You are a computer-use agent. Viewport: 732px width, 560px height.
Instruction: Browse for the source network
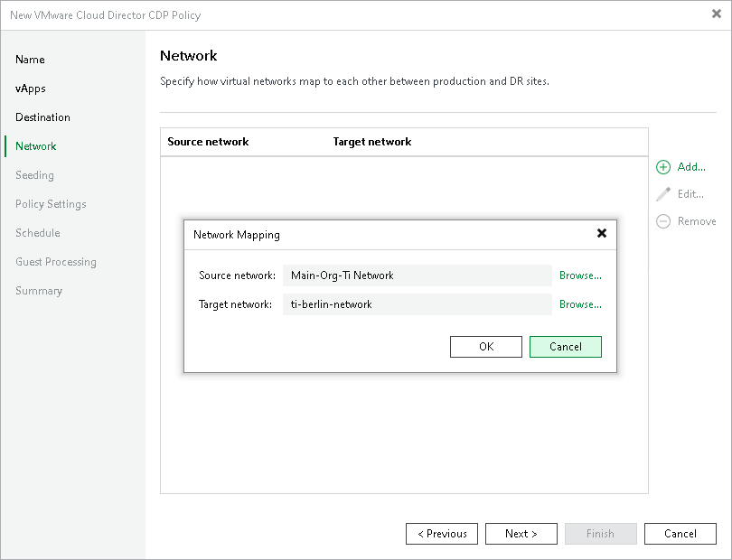[580, 275]
